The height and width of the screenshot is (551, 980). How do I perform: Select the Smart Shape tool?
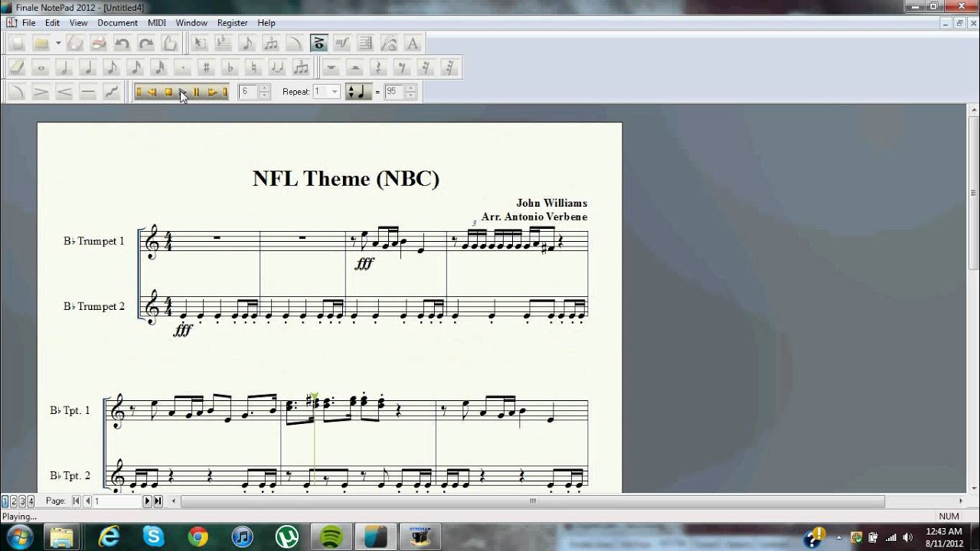click(x=295, y=43)
